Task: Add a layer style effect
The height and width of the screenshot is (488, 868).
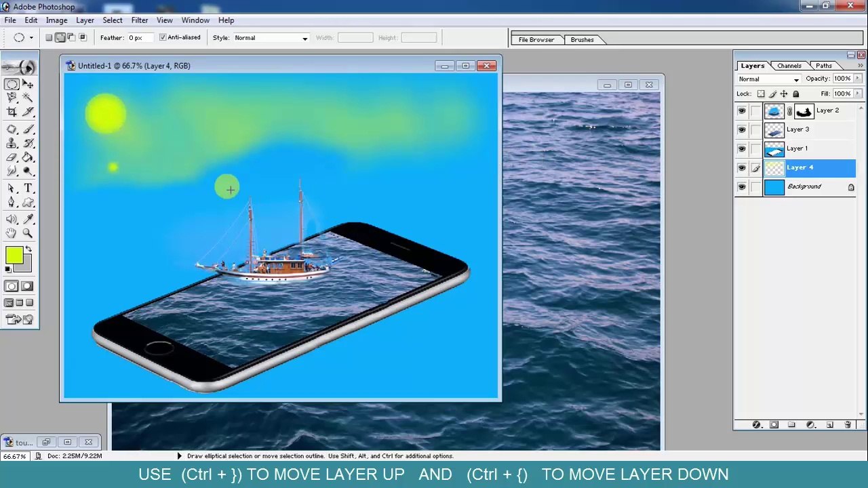Action: click(x=757, y=425)
